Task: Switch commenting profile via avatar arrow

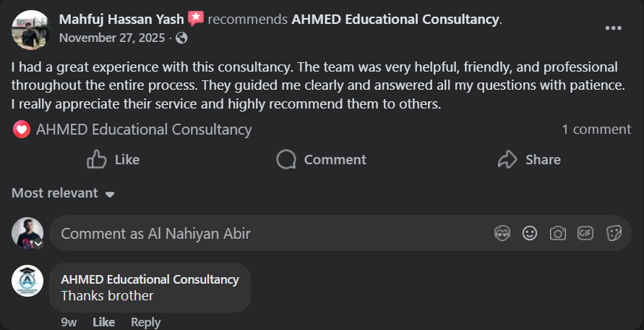Action: (x=38, y=244)
